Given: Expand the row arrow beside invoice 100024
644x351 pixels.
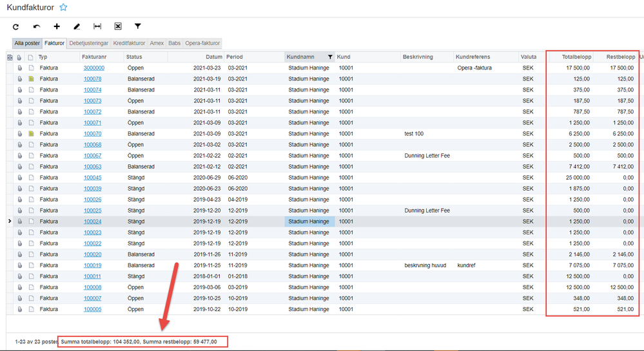Looking at the screenshot, I should (x=10, y=222).
